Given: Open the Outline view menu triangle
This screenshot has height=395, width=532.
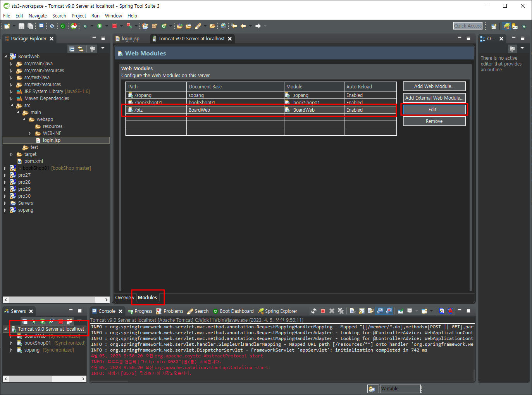Looking at the screenshot, I should 522,48.
